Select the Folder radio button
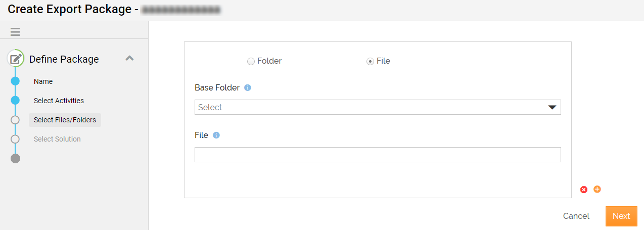The width and height of the screenshot is (644, 230). click(x=251, y=61)
